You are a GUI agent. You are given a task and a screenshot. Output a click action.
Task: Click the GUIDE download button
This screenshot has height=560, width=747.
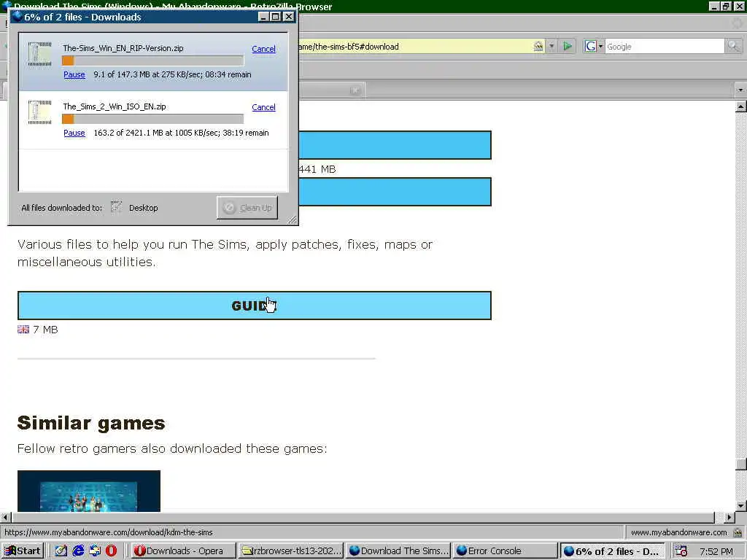click(x=255, y=306)
